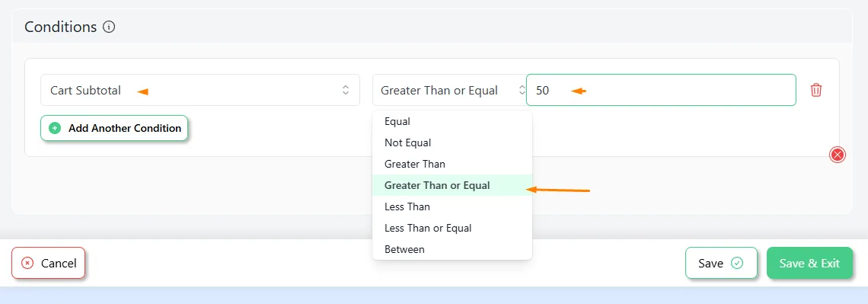Click the value field containing 50
This screenshot has width=868, height=304.
coord(661,90)
